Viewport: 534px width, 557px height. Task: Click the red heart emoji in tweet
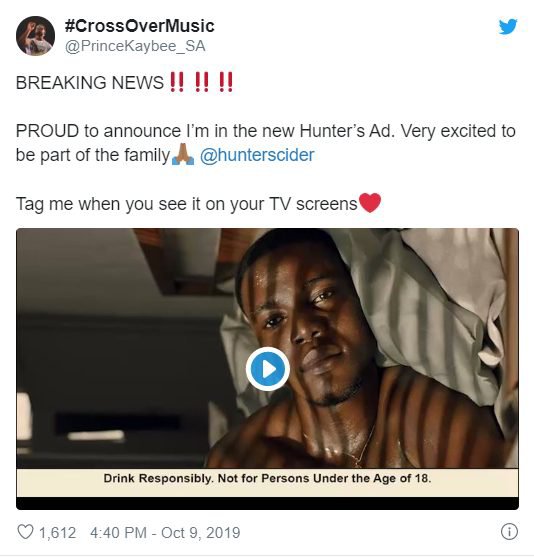[370, 202]
